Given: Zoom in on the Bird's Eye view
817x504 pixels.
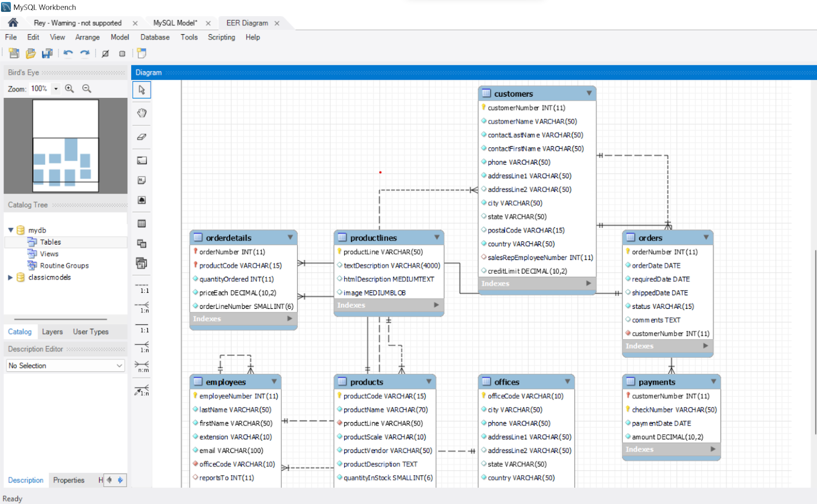Looking at the screenshot, I should pyautogui.click(x=69, y=88).
